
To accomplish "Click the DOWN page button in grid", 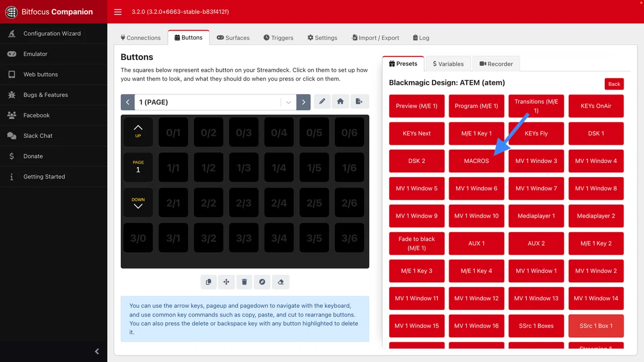I will click(x=138, y=202).
